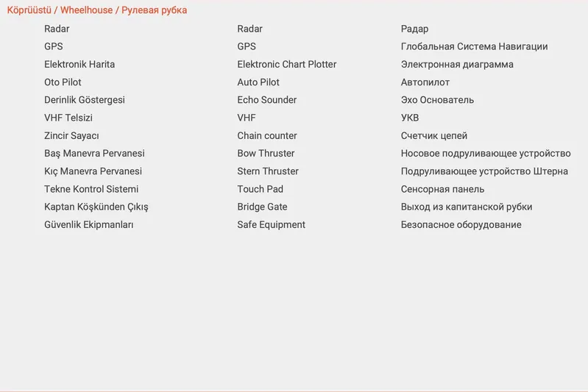
Task: Select 'Güvenlik Ekipmanları' list item
Action: [x=89, y=225]
